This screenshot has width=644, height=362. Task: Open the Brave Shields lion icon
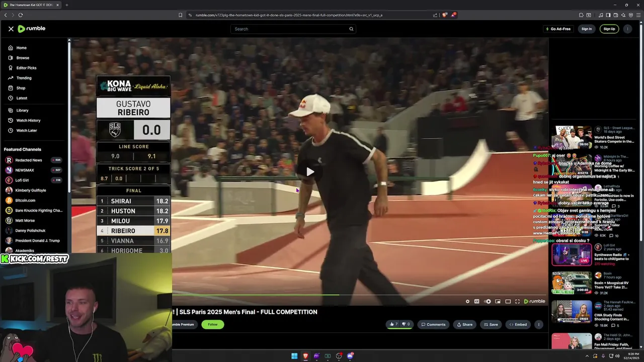pyautogui.click(x=444, y=15)
